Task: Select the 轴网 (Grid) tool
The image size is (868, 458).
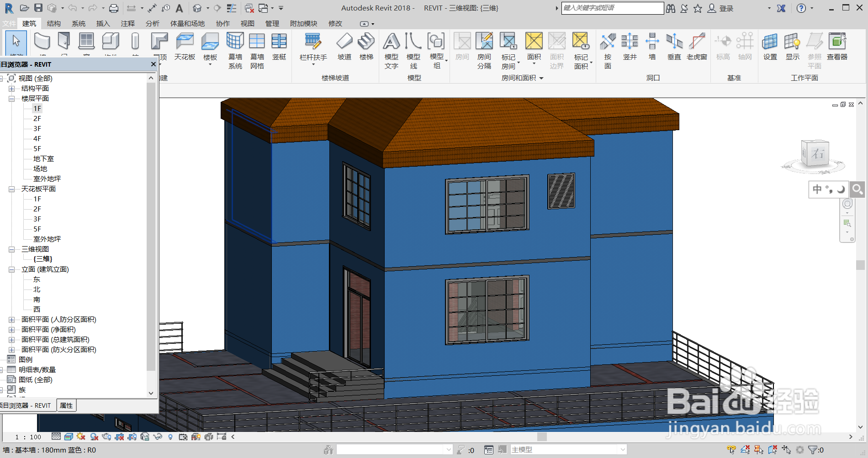Action: click(745, 46)
